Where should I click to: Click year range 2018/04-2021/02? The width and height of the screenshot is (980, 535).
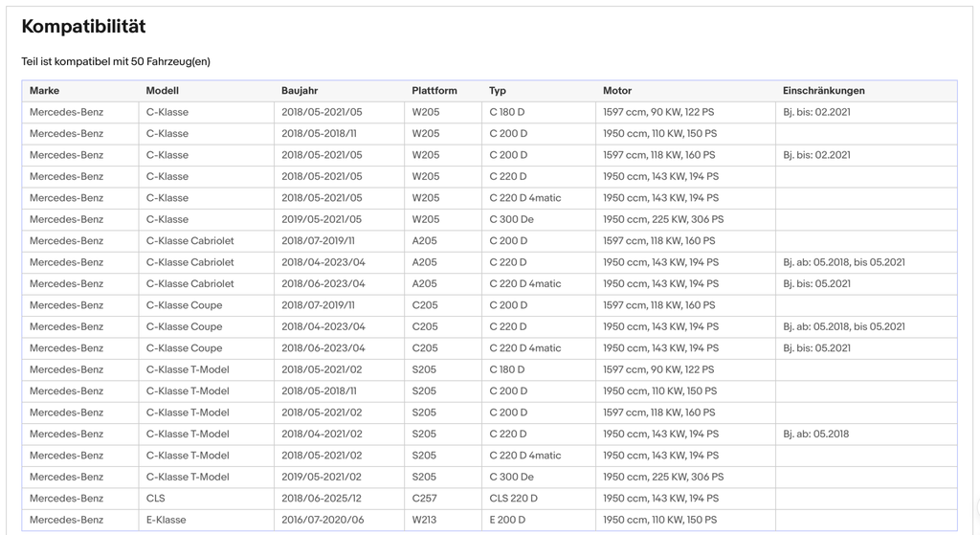tap(322, 434)
